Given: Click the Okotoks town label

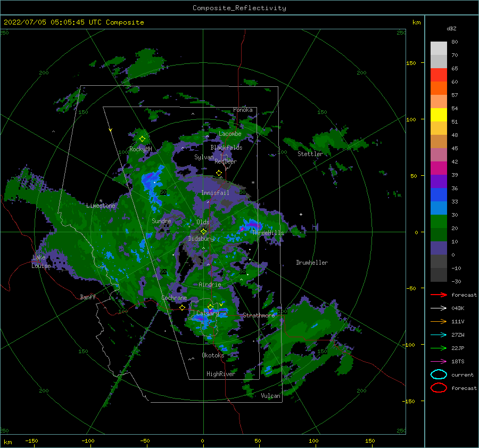Looking at the screenshot, I should click(213, 355).
